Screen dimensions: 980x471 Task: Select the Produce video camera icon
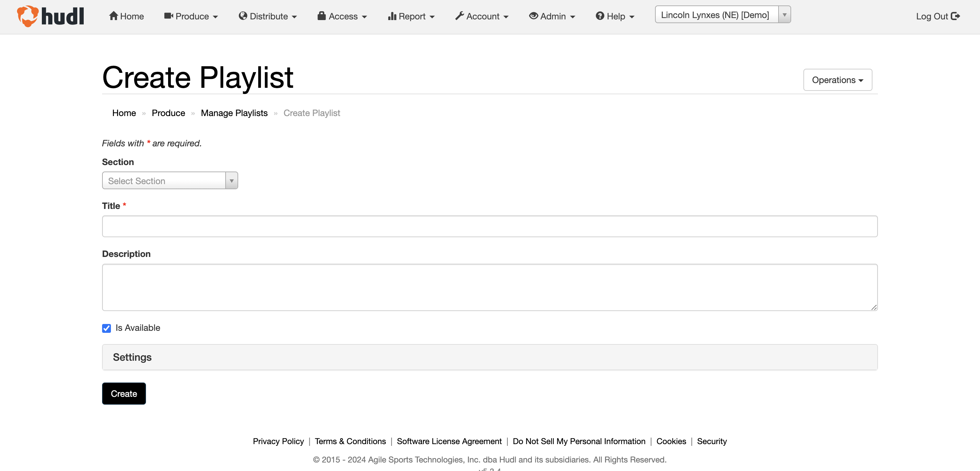(x=168, y=16)
